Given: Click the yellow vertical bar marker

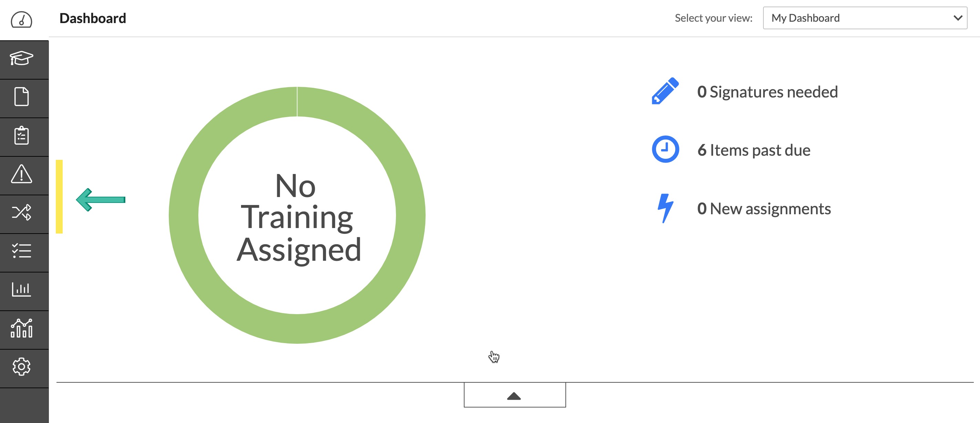Looking at the screenshot, I should tap(59, 196).
